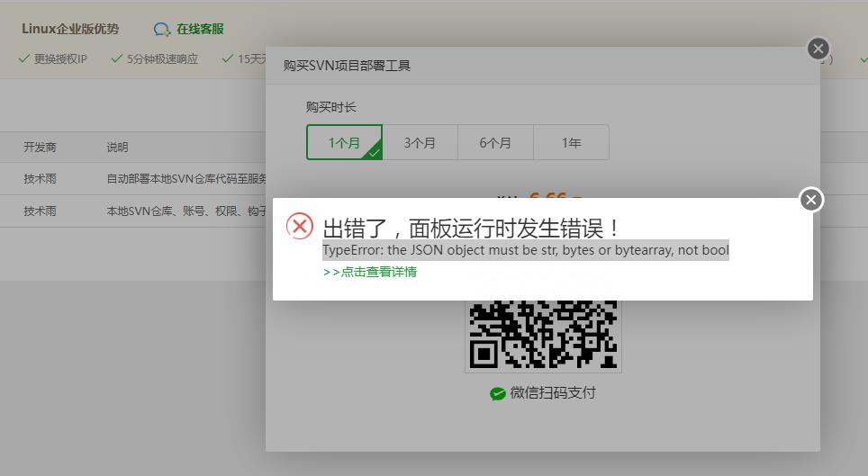This screenshot has height=476, width=868.
Task: Open 点击查看详情 error details link
Action: [x=370, y=272]
